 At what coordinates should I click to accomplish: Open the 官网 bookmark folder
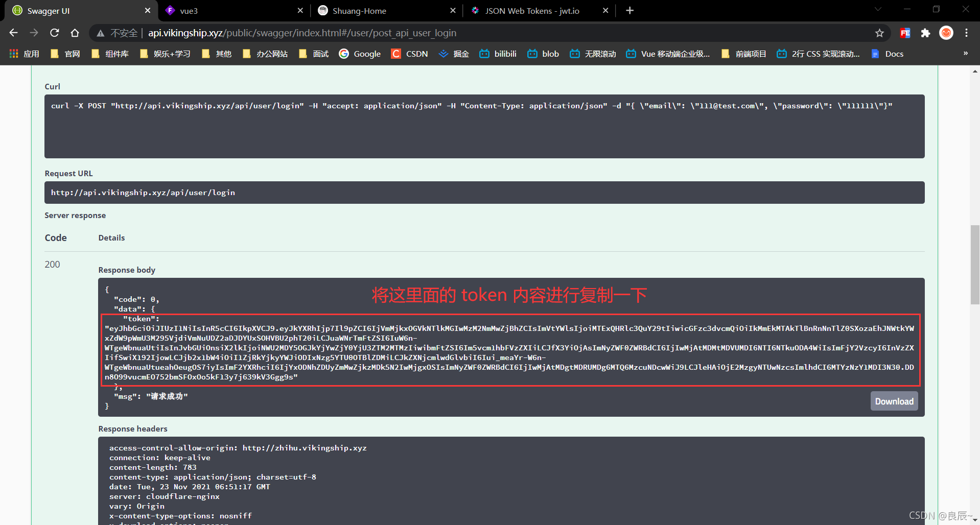(65, 54)
